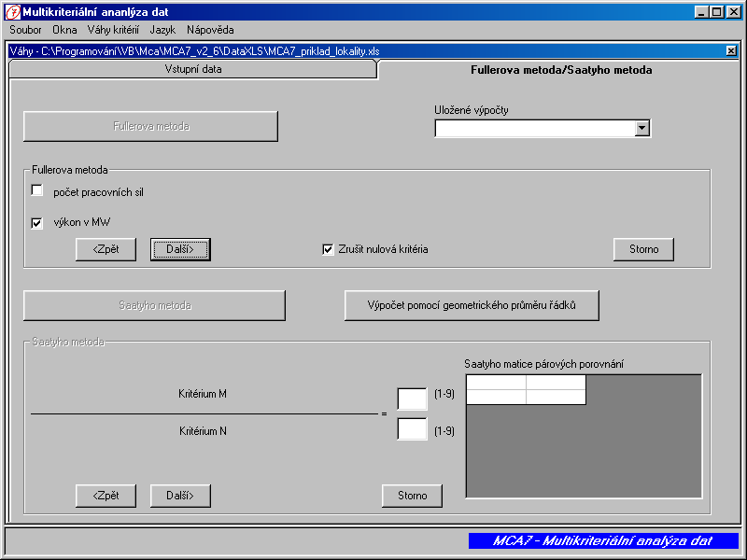Expand the 'Uložené výpočty' dropdown arrow
Viewport: 747px width, 560px height.
click(641, 129)
